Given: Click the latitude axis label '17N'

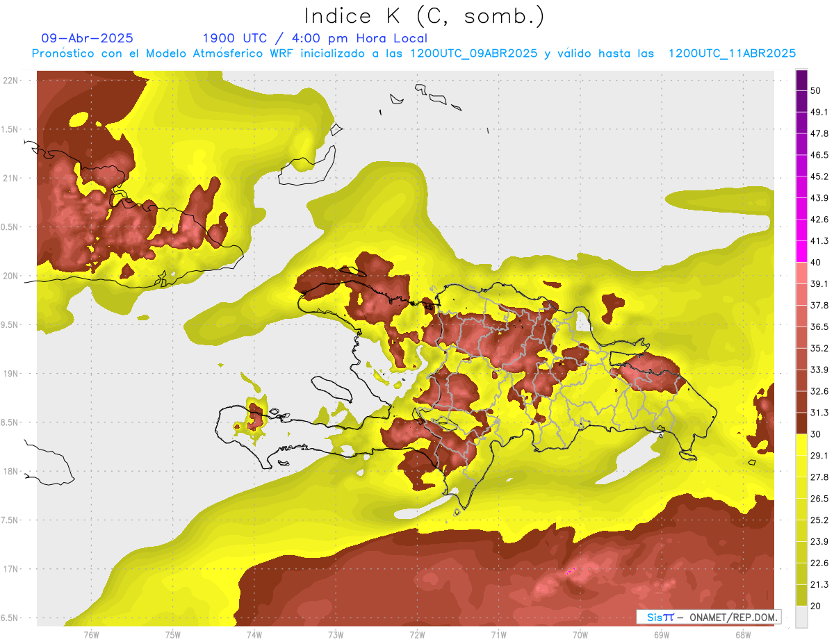Looking at the screenshot, I should [11, 569].
